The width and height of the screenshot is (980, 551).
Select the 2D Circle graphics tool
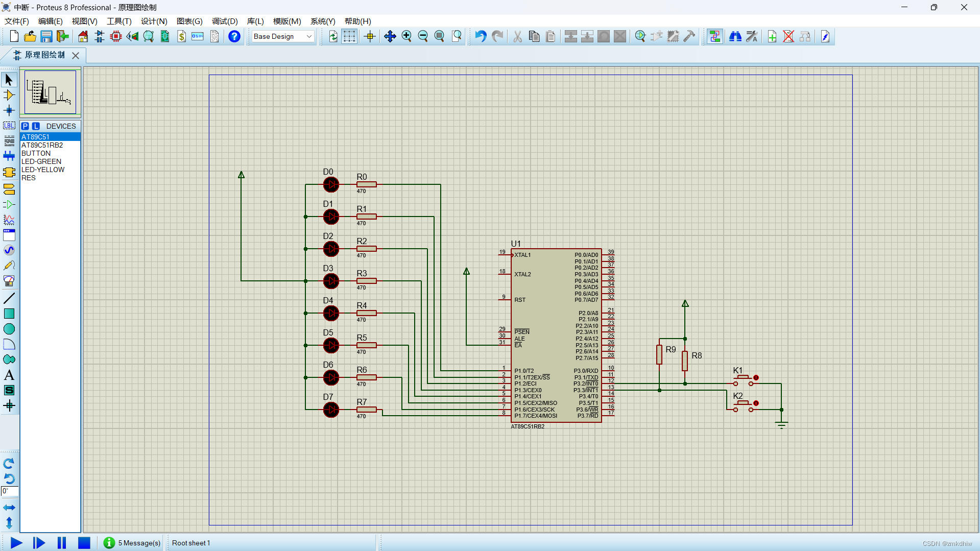[x=9, y=329]
